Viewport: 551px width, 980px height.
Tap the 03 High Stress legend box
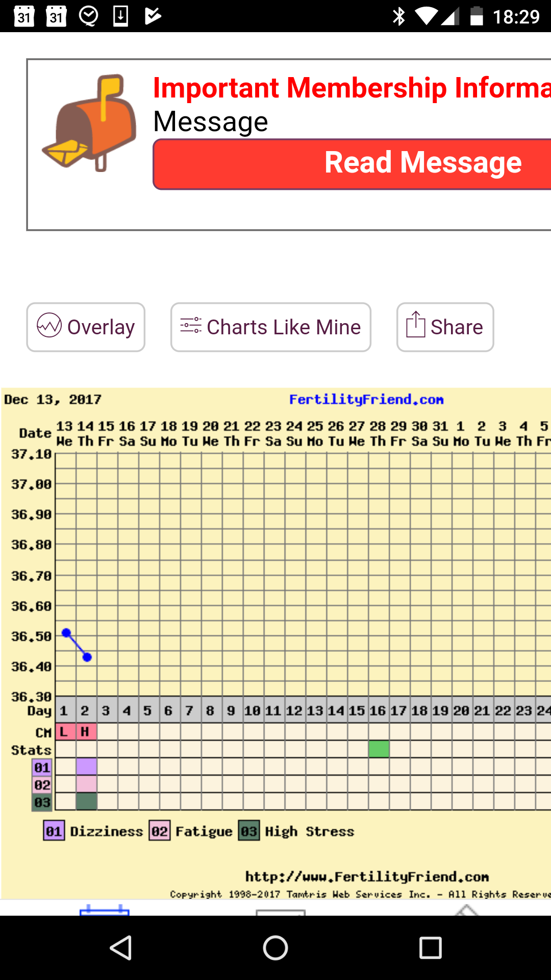point(248,831)
